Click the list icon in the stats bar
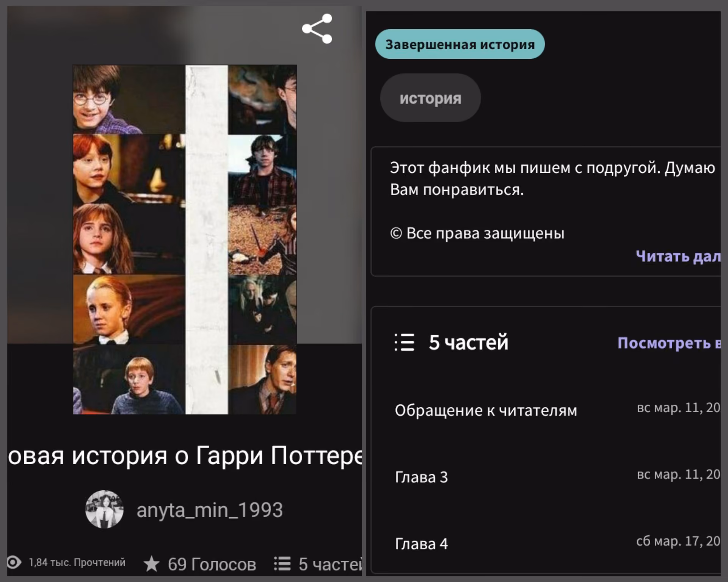728x582 pixels. click(x=282, y=564)
